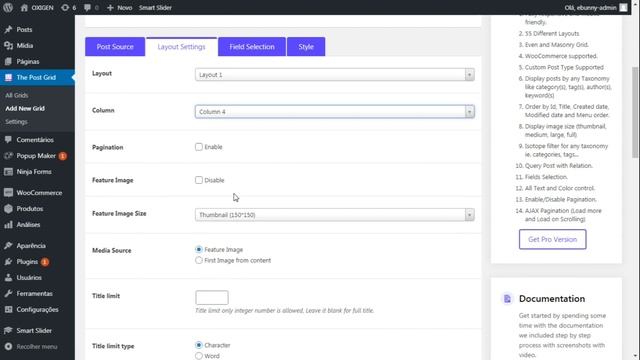The width and height of the screenshot is (640, 360).
Task: Click the plus Novo icon
Action: 110,7
